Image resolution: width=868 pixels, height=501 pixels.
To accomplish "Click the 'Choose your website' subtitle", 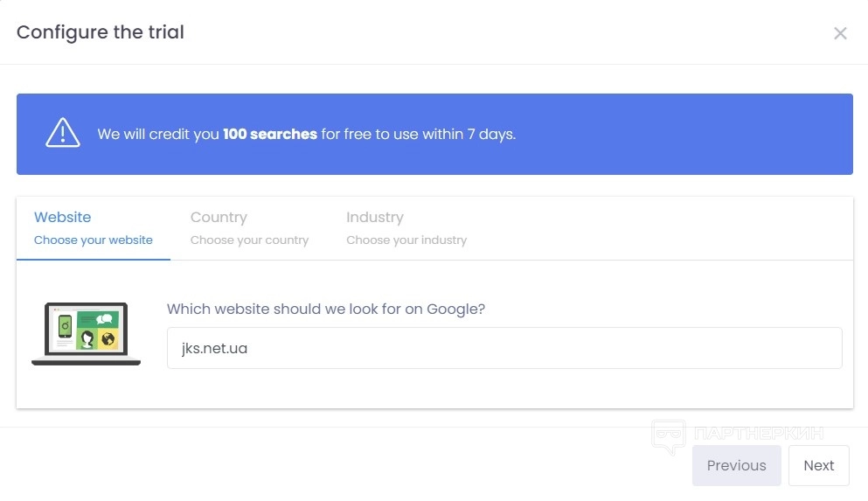I will 94,240.
